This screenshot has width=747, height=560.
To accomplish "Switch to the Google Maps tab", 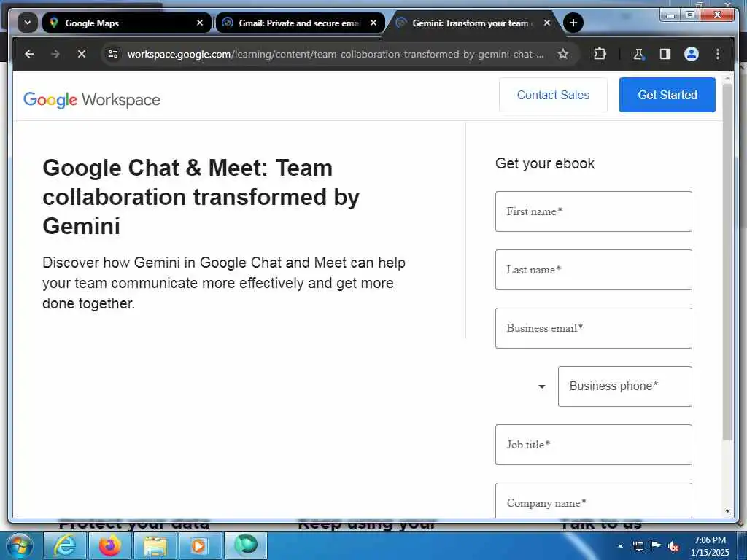I will click(126, 23).
